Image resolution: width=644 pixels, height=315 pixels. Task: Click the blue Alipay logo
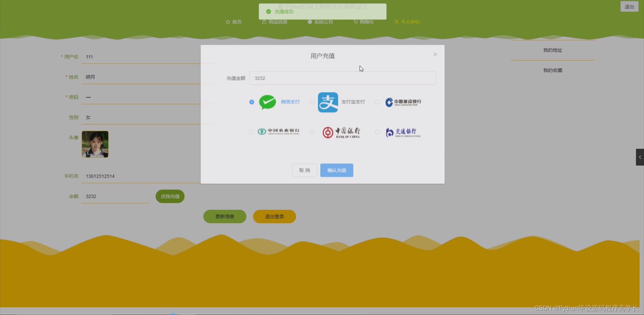pyautogui.click(x=328, y=102)
